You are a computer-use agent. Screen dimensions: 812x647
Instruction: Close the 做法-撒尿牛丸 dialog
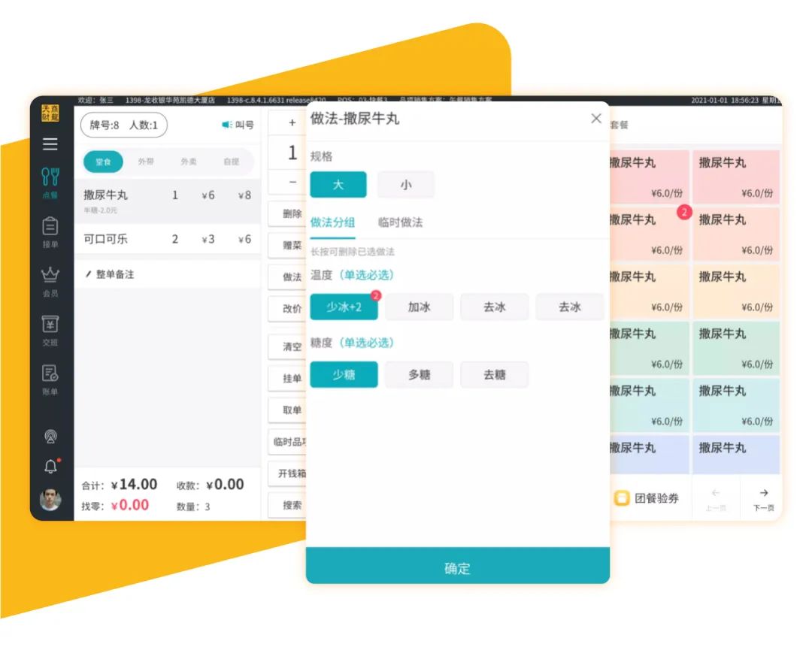(596, 119)
